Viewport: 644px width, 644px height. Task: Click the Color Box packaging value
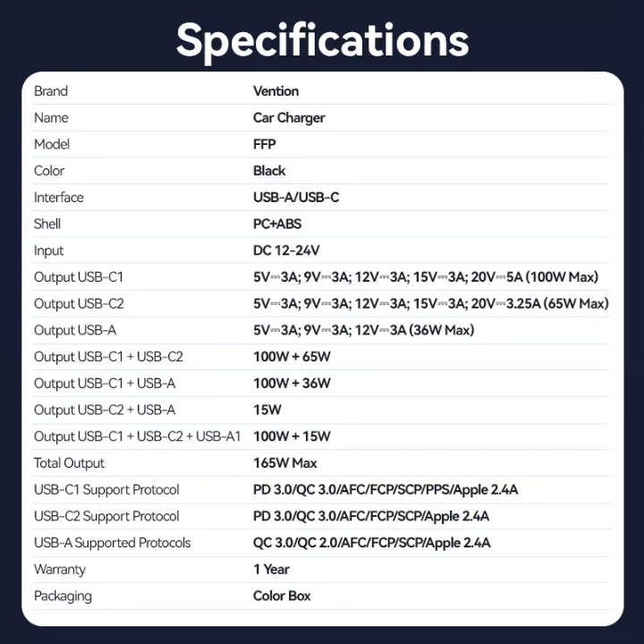tap(282, 596)
